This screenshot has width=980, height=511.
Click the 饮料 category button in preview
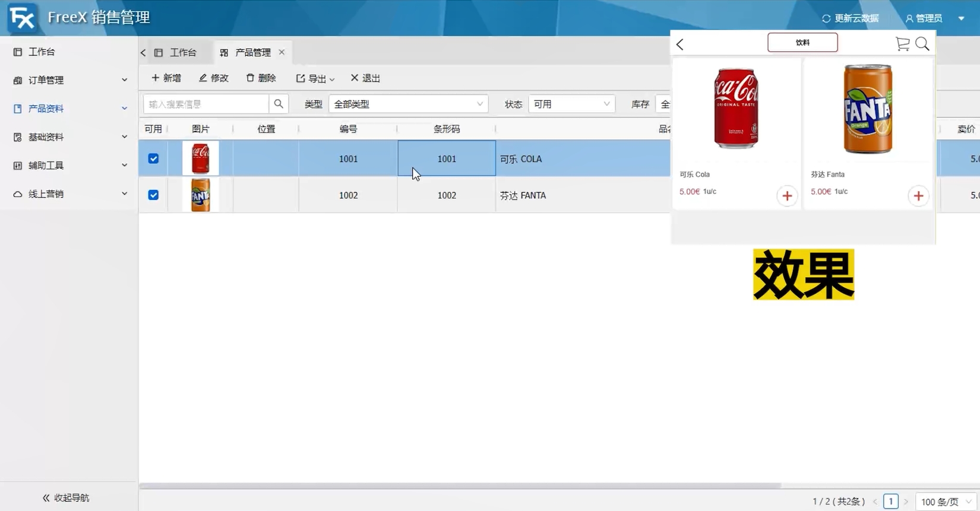click(x=802, y=43)
